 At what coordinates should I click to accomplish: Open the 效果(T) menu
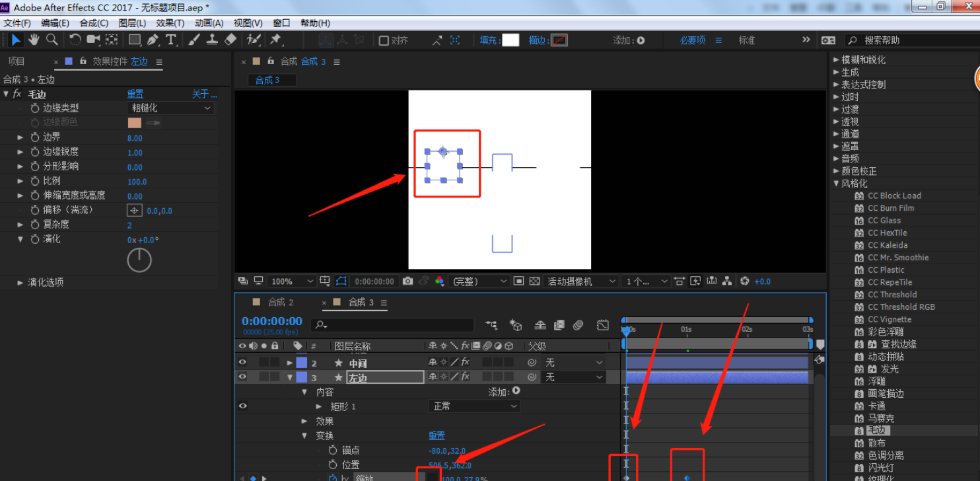tap(170, 23)
